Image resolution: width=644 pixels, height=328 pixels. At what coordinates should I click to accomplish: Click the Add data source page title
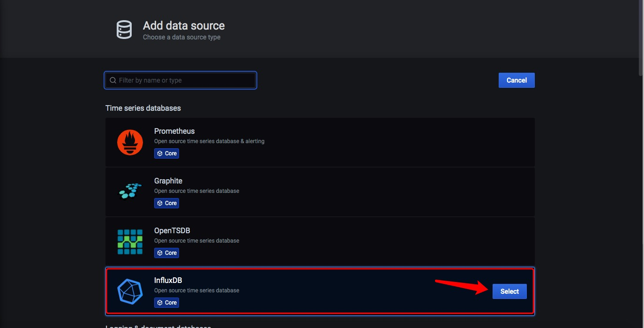184,26
